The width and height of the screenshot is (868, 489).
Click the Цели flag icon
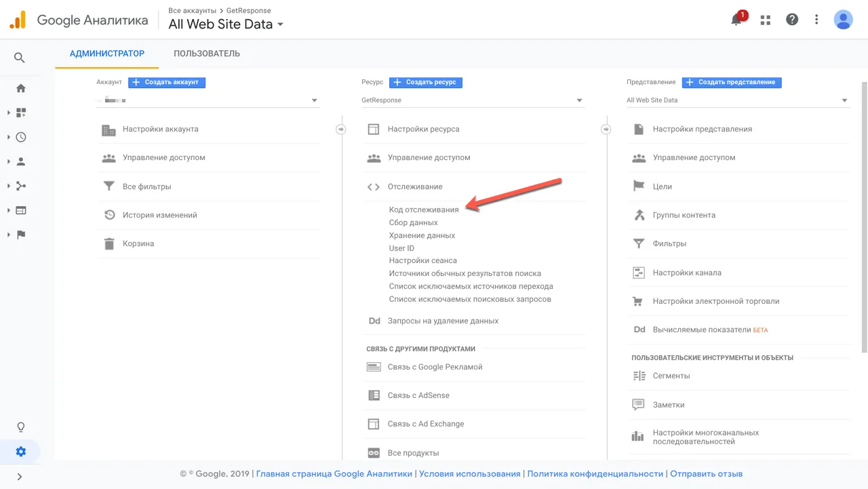click(638, 187)
